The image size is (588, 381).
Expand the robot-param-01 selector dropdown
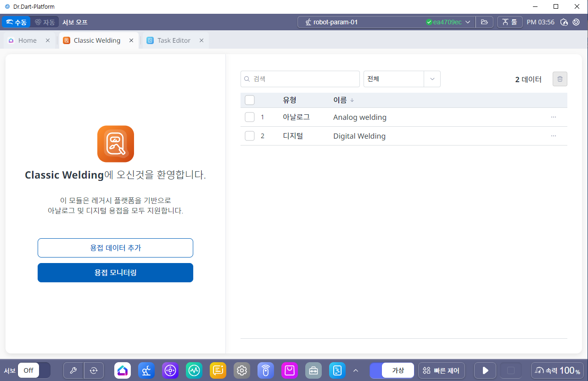468,22
